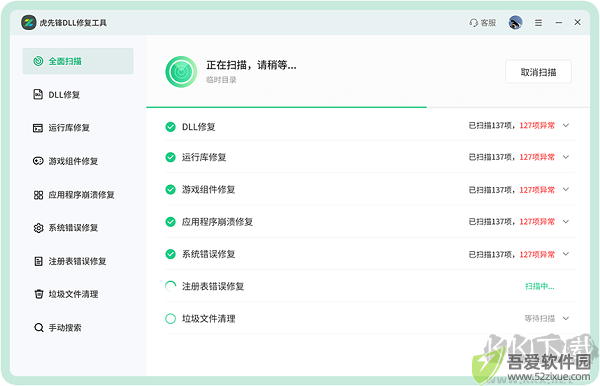This screenshot has width=600, height=386.
Task: Click 扫描中... status in 注册表错误修复 row
Action: (x=540, y=286)
